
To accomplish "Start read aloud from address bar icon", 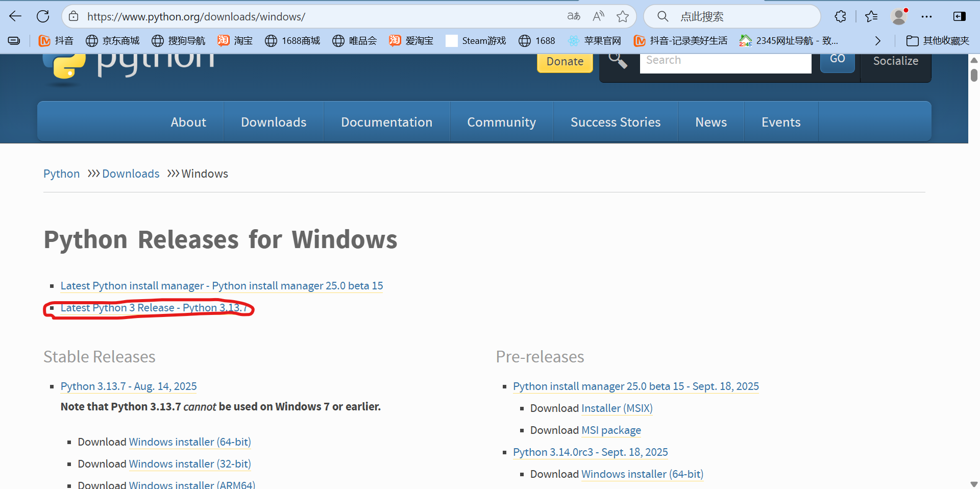I will click(598, 16).
